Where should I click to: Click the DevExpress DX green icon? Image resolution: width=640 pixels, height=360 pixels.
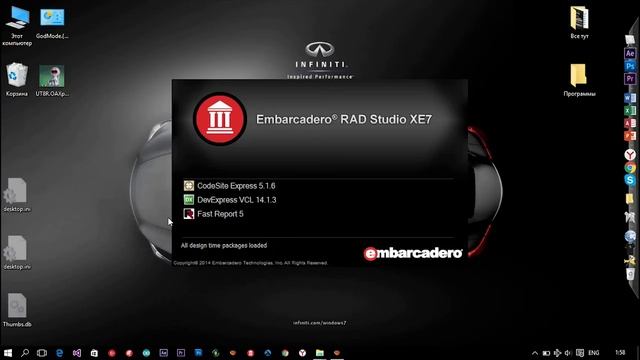click(x=189, y=200)
